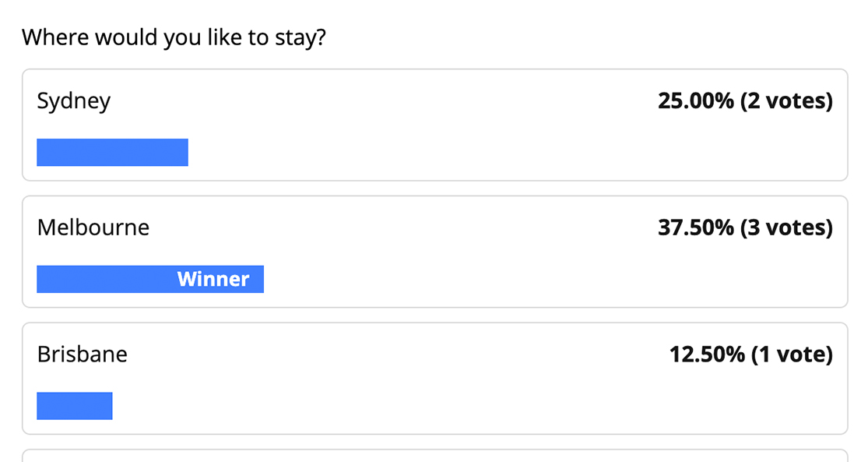
Task: Click Brisbane's short blue result bar
Action: pos(75,406)
